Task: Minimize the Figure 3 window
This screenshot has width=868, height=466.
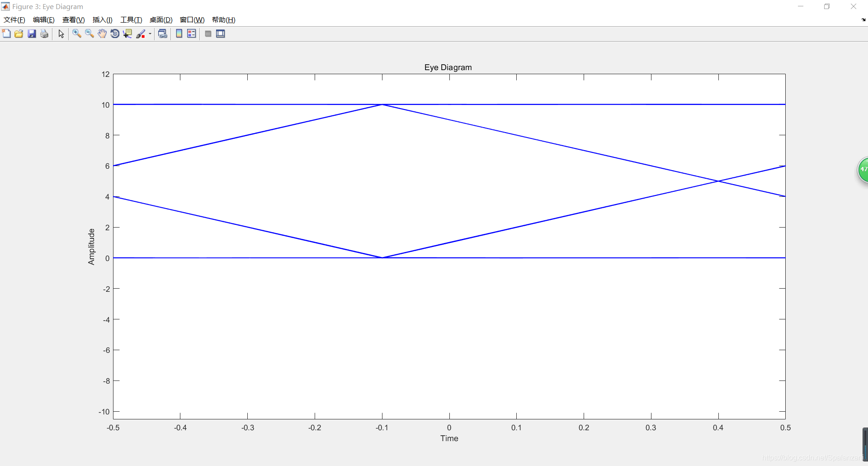Action: [x=801, y=6]
